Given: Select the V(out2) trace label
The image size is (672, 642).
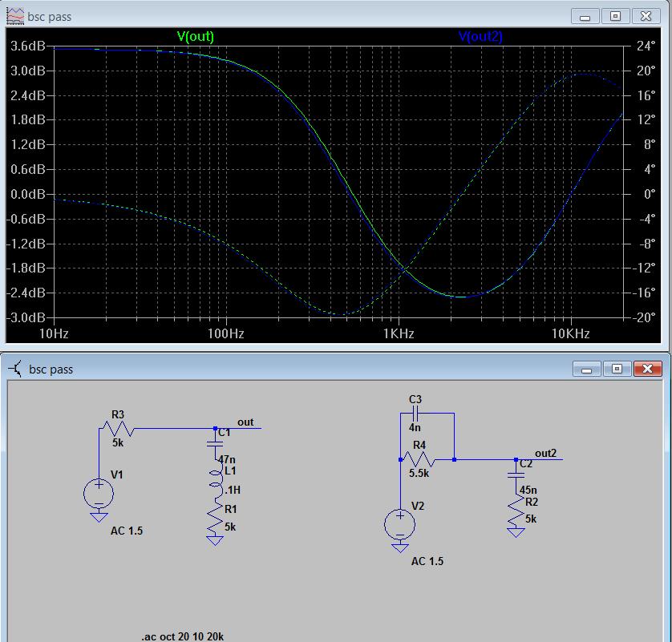Looking at the screenshot, I should click(x=480, y=36).
